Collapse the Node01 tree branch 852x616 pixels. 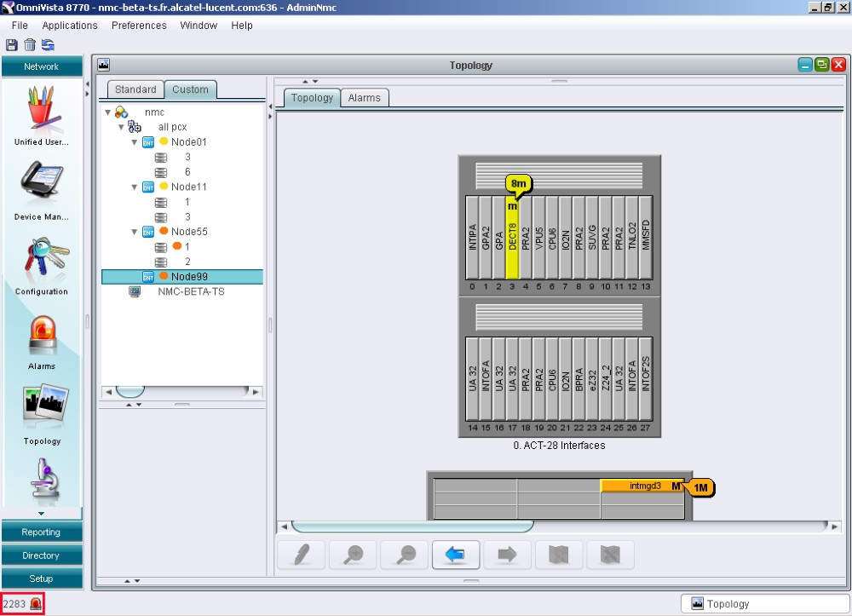point(135,142)
